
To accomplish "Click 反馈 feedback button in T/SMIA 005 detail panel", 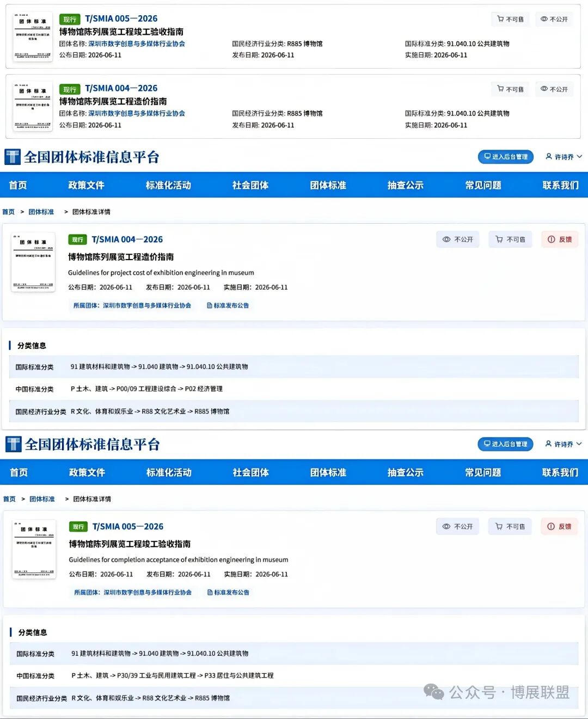I will pos(560,526).
